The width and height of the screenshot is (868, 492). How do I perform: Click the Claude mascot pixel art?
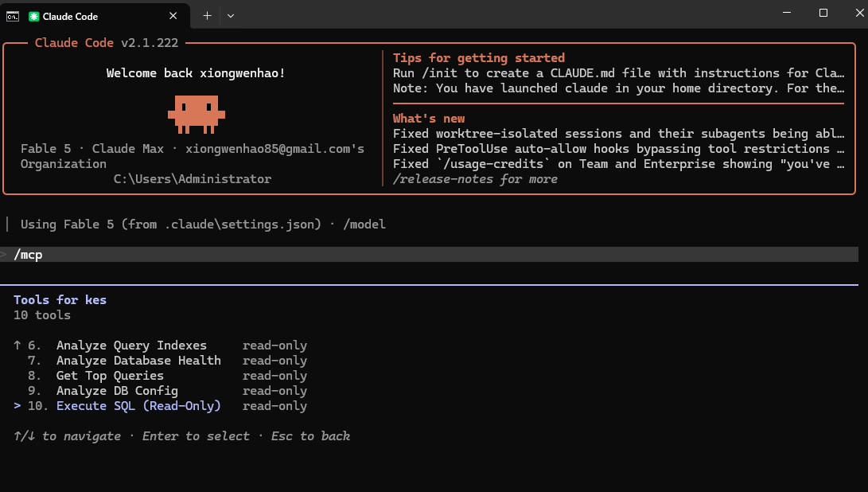[x=197, y=114]
